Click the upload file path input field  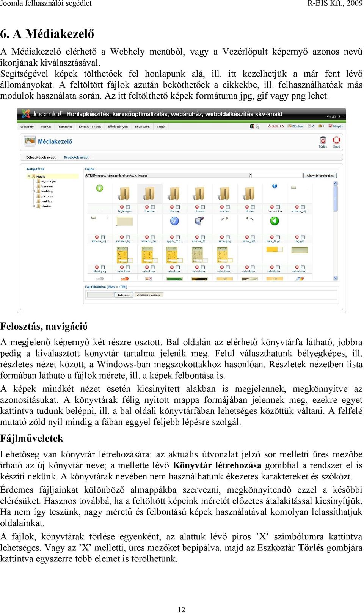tap(101, 295)
